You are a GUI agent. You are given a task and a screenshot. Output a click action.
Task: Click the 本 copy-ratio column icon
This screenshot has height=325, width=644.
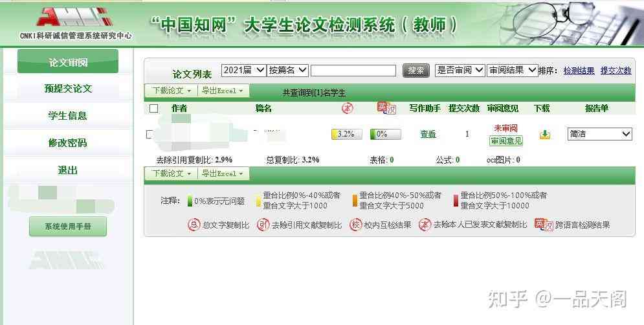tap(348, 109)
